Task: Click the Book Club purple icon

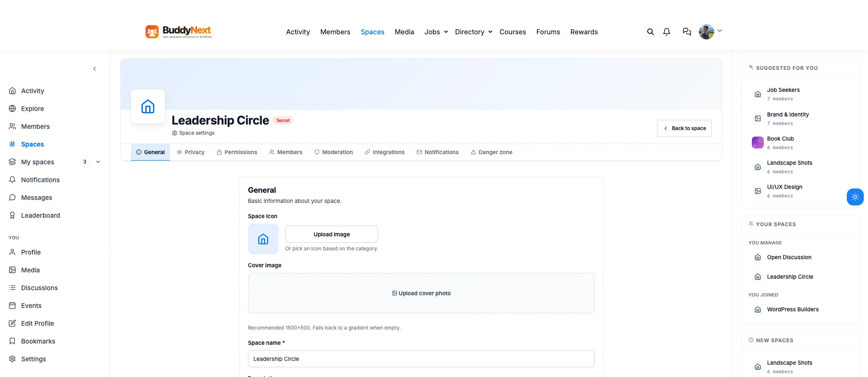Action: 758,143
